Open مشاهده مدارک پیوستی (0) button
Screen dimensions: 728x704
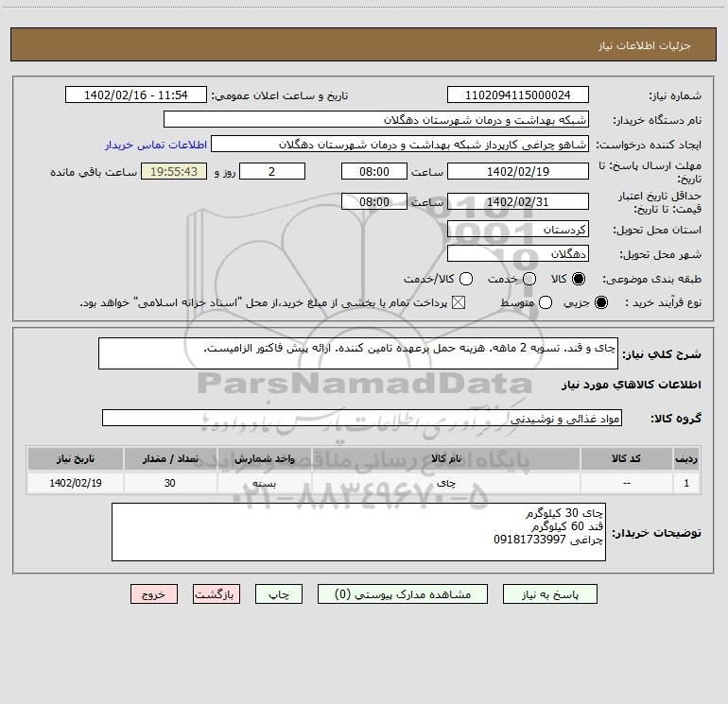click(x=403, y=594)
